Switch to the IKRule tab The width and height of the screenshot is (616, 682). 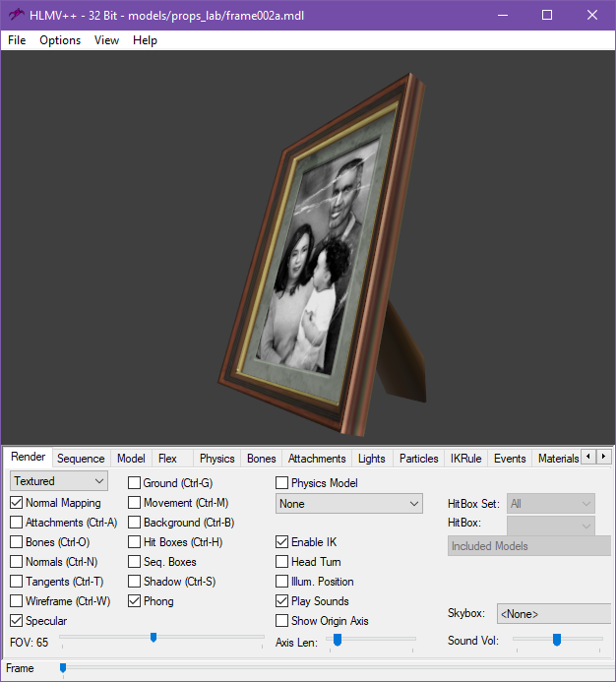coord(465,459)
